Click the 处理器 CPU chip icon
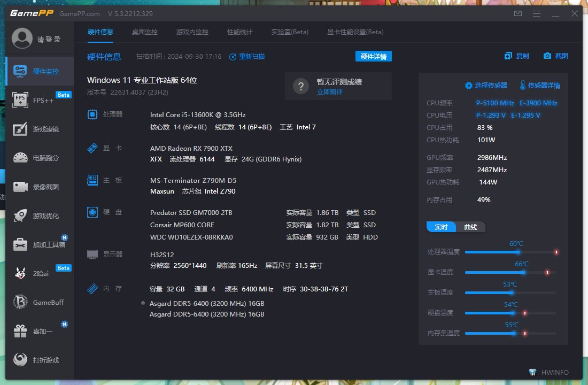The height and width of the screenshot is (385, 588). pyautogui.click(x=92, y=114)
